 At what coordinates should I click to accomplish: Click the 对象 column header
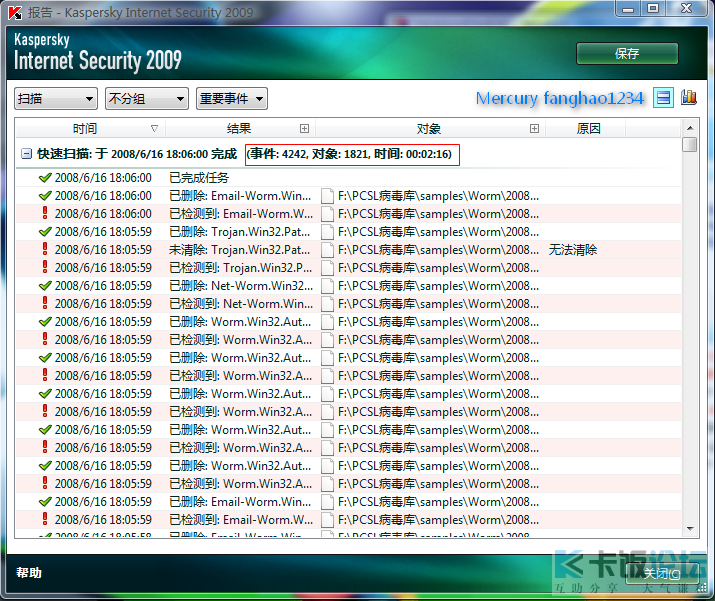tap(429, 129)
